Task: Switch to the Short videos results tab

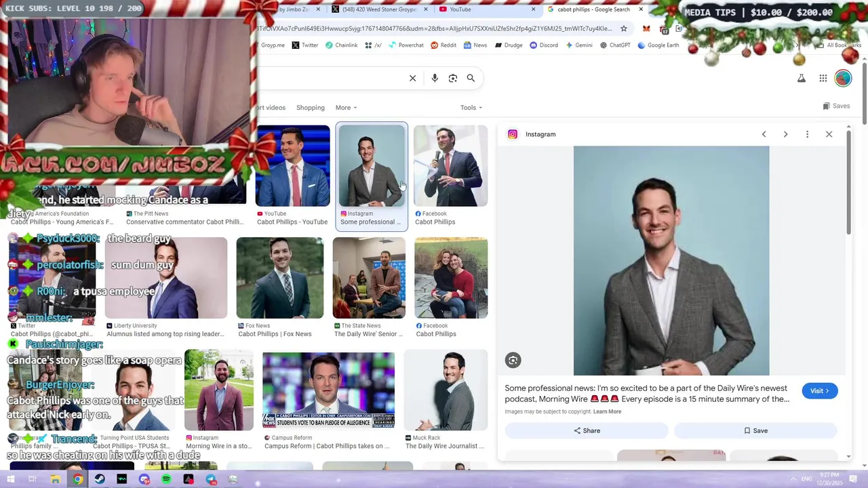Action: [271, 108]
